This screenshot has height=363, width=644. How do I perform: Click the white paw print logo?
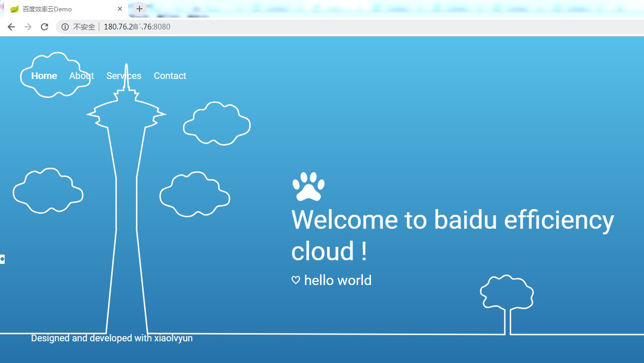coord(309,186)
